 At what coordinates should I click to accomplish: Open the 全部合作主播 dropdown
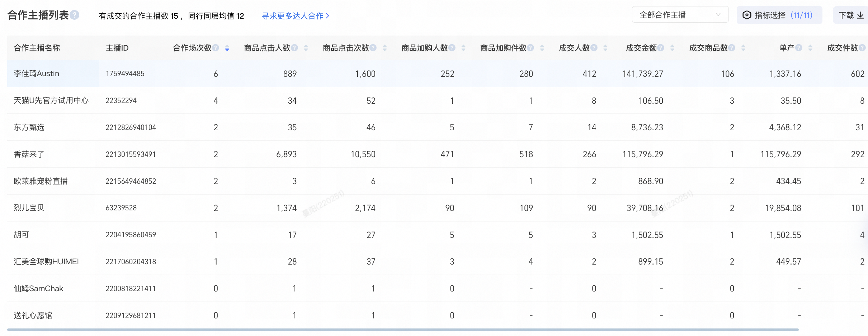click(680, 15)
